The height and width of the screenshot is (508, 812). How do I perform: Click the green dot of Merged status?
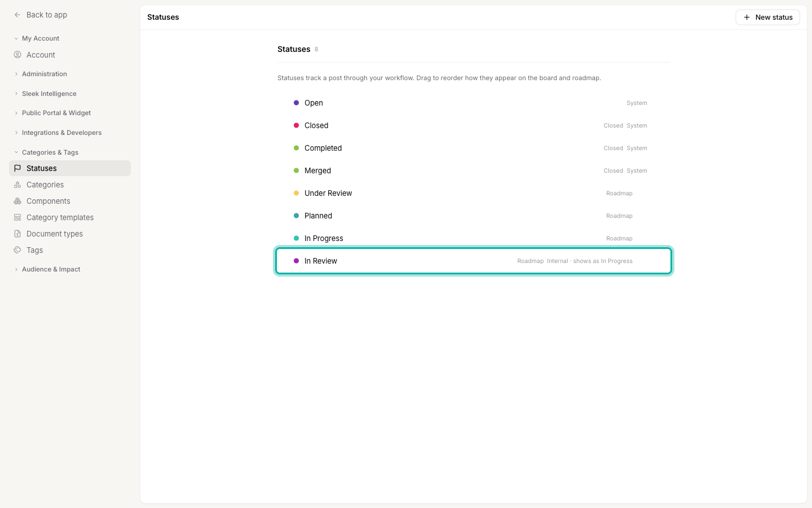(x=296, y=170)
